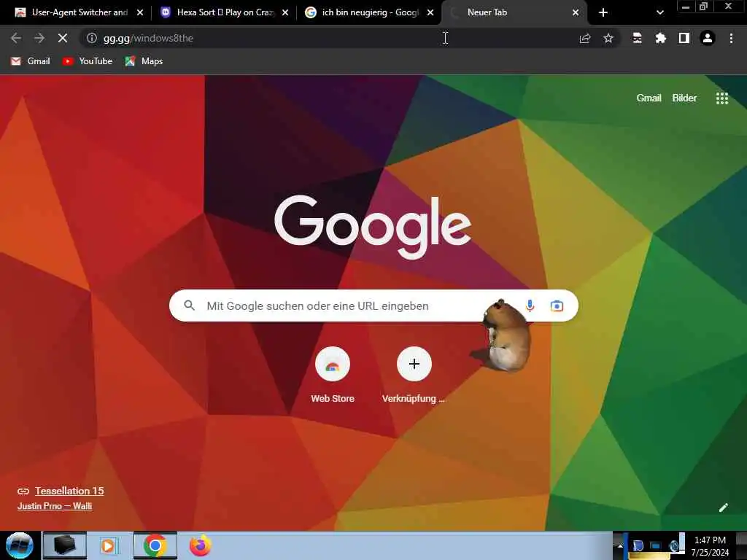
Task: Click the magnifier icon in search box
Action: pos(189,306)
